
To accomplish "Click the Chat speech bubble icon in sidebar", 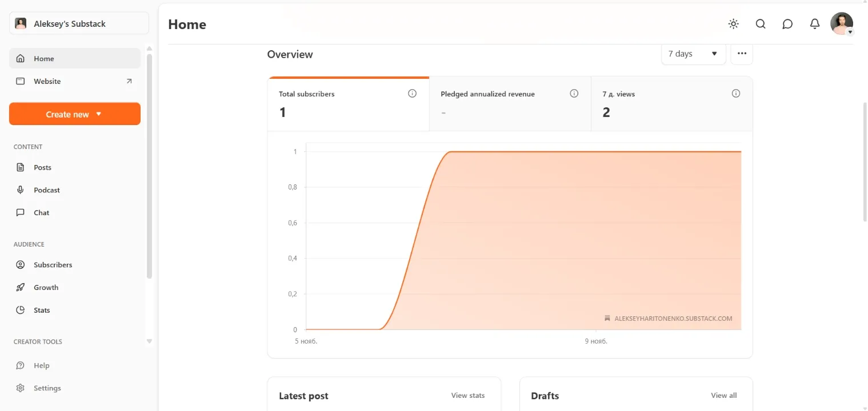I will point(21,212).
